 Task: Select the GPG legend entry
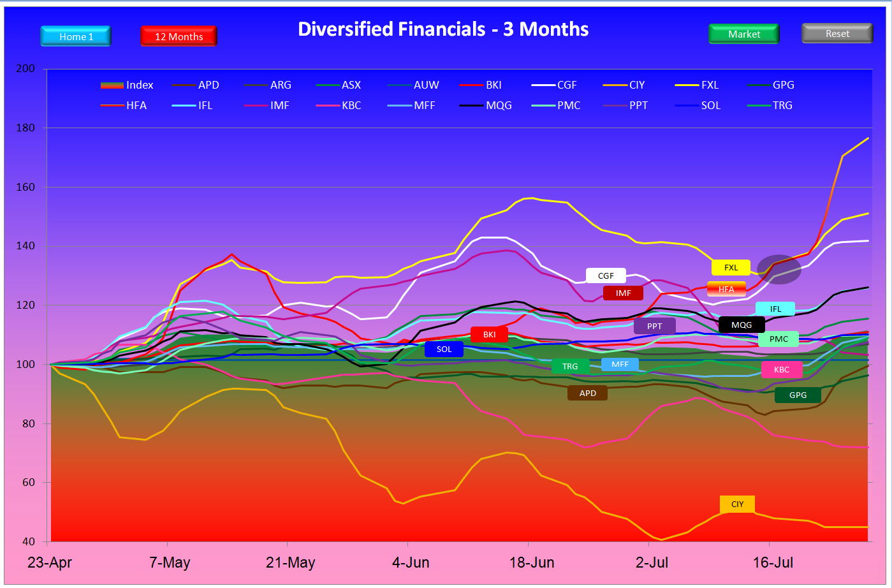point(770,85)
